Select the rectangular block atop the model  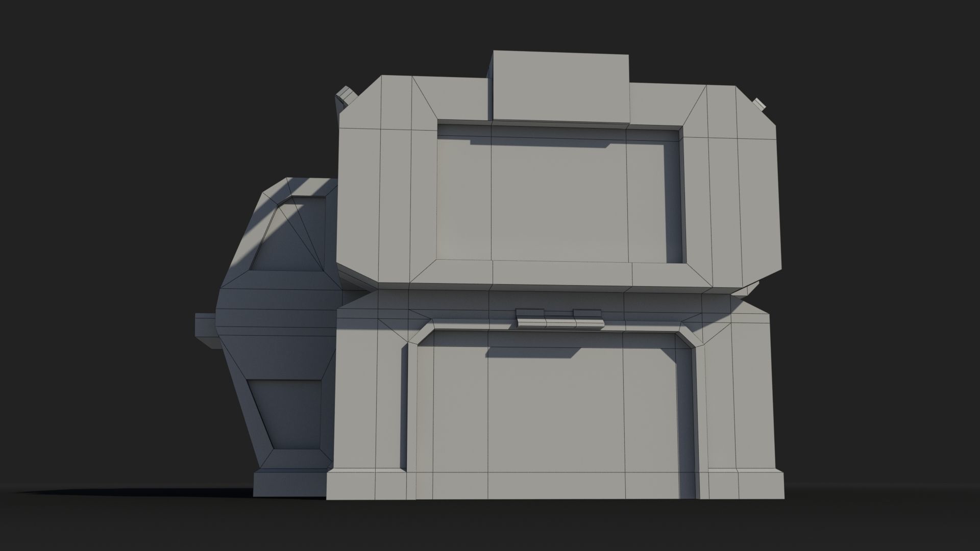pos(560,87)
